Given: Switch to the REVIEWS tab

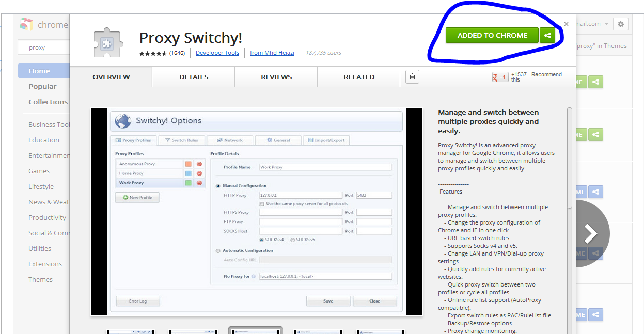Looking at the screenshot, I should [x=276, y=77].
